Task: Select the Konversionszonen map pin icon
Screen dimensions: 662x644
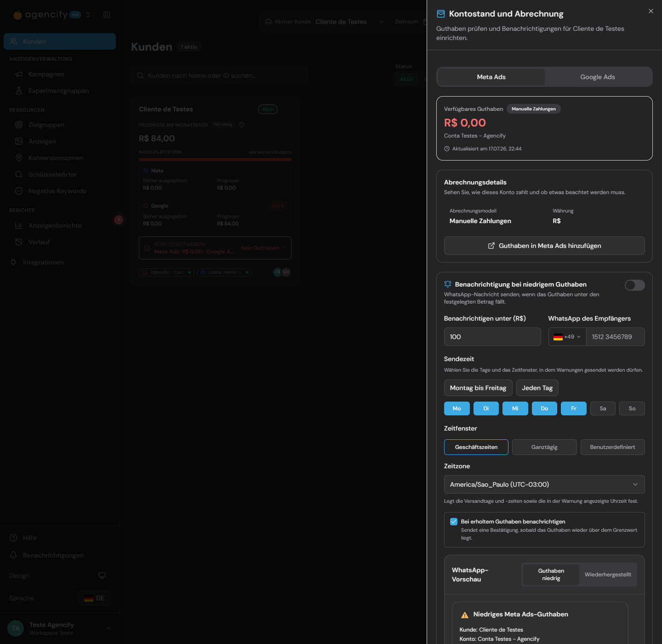Action: coord(19,158)
